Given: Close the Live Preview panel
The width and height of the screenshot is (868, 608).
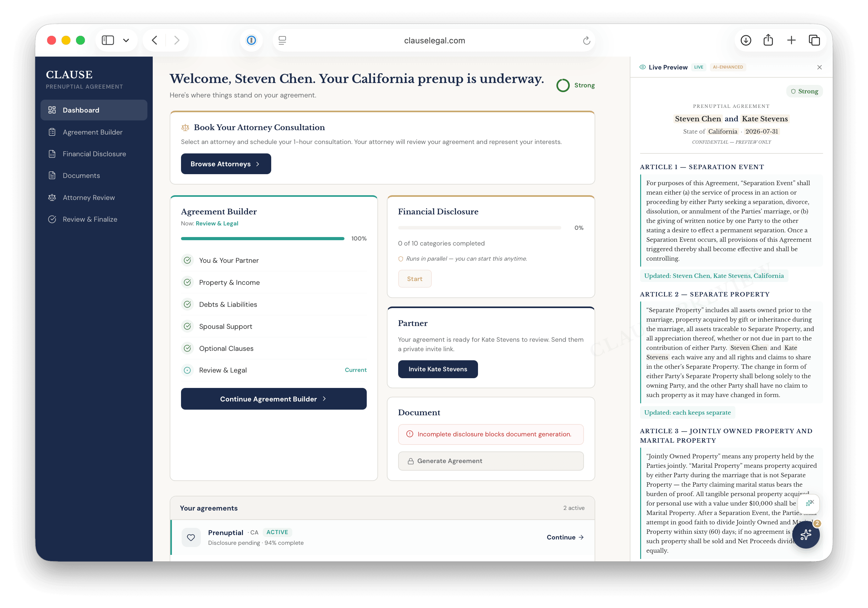Looking at the screenshot, I should 819,67.
